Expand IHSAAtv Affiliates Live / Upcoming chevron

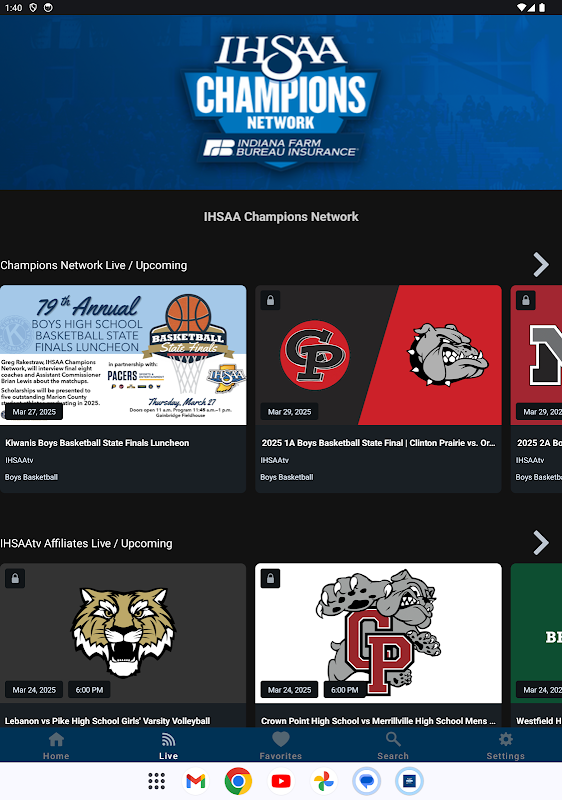tap(541, 542)
